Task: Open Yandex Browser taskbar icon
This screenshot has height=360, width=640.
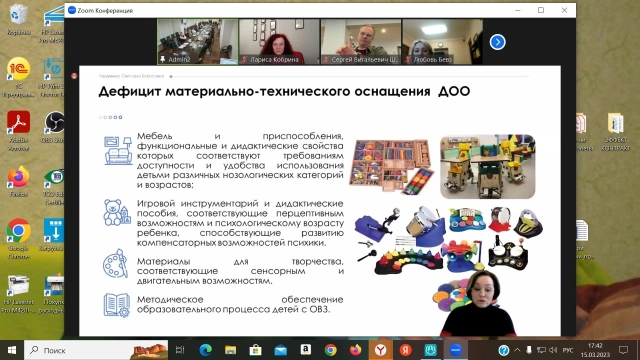Action: [x=380, y=350]
